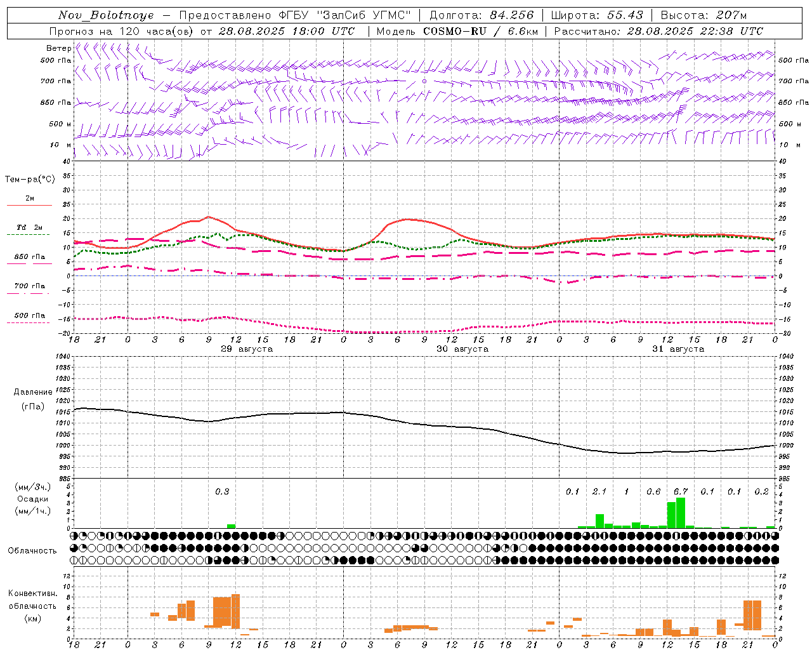
Task: Click the 700 гПа label in temperature legend
Action: click(30, 286)
